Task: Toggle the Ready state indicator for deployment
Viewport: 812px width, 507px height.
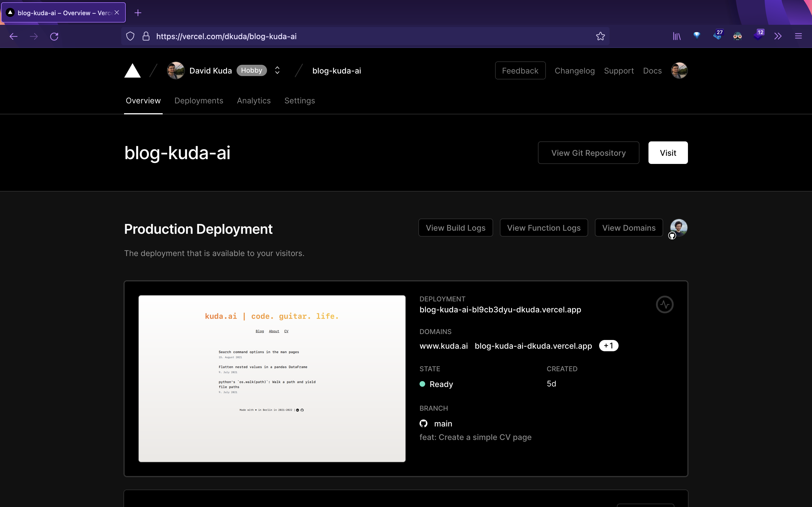Action: [423, 384]
